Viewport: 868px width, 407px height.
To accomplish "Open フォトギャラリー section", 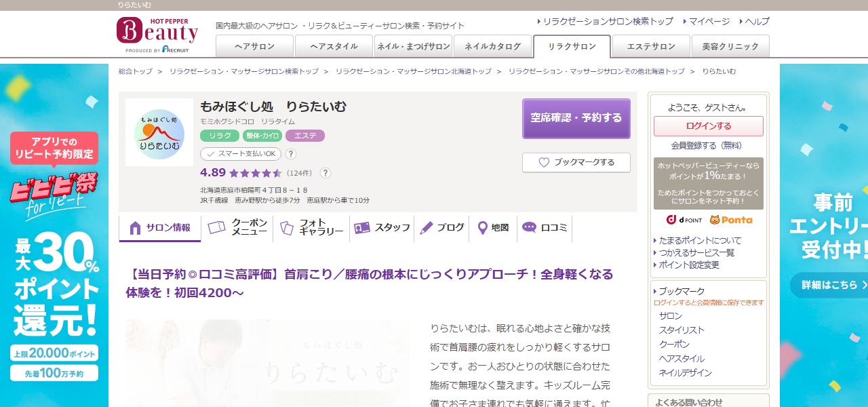I will coord(311,229).
